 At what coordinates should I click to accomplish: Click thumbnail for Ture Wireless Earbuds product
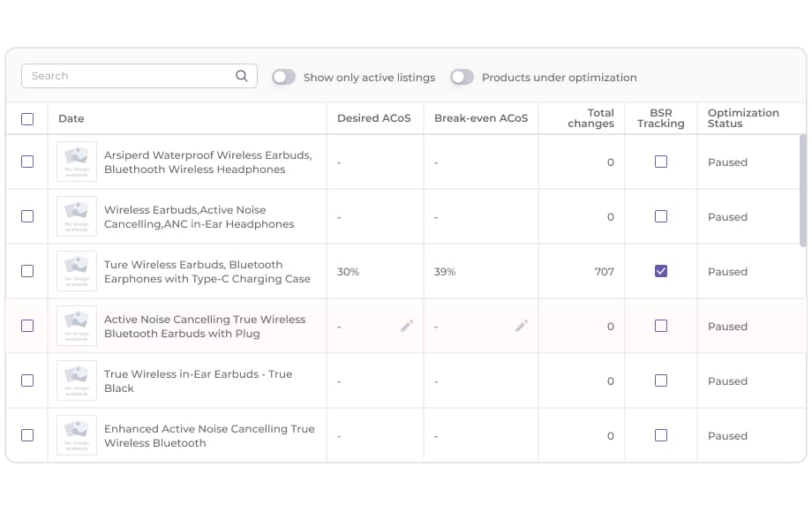[x=77, y=272]
